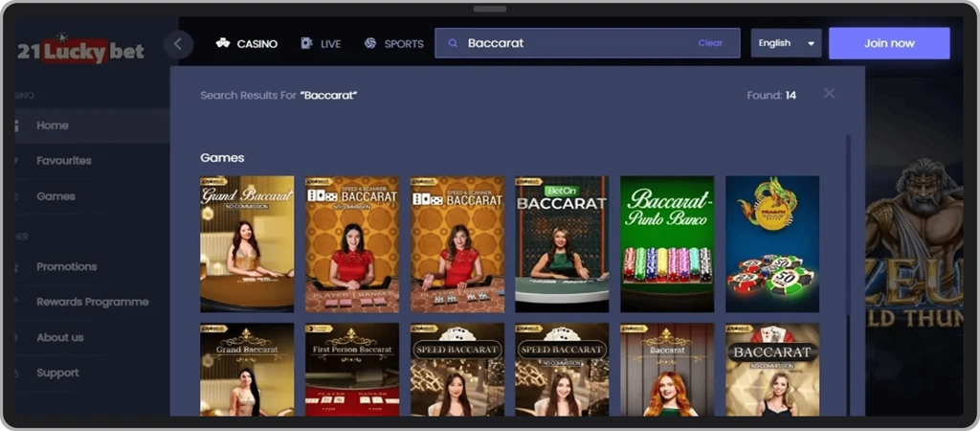Image resolution: width=980 pixels, height=431 pixels.
Task: Go to Home in sidebar
Action: pos(92,125)
